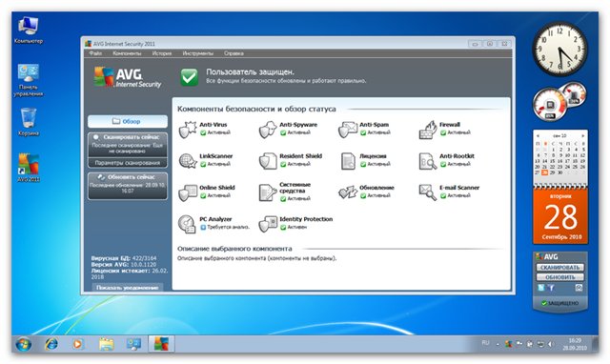This screenshot has width=610, height=364.
Task: Click the large date 28 in calendar gadget
Action: coord(560,217)
